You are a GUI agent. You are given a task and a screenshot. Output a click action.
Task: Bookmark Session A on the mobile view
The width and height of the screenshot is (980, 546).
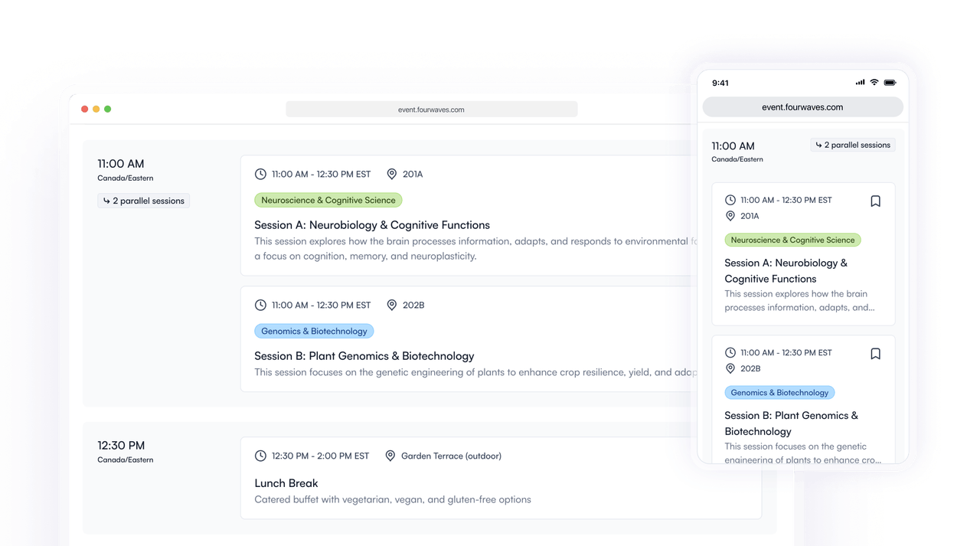(876, 201)
